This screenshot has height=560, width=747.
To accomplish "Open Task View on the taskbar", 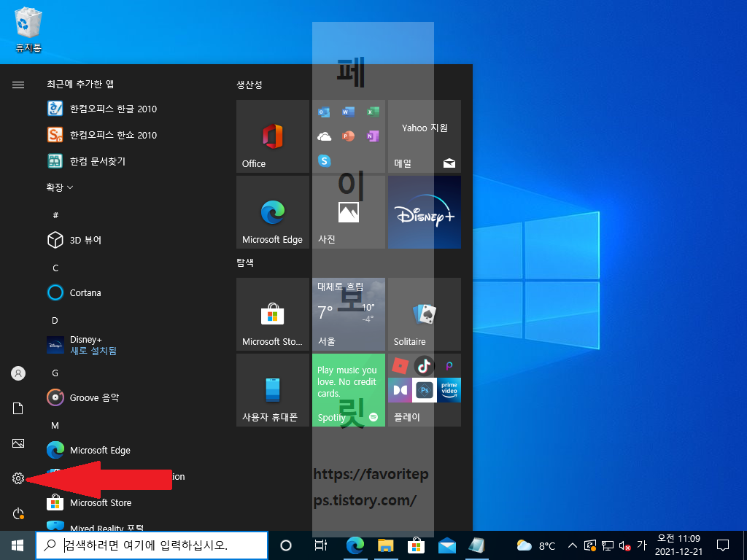I will pos(321,545).
